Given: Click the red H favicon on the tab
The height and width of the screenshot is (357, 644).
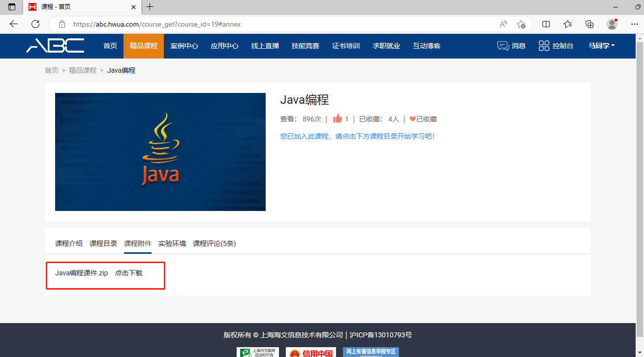Looking at the screenshot, I should click(32, 7).
